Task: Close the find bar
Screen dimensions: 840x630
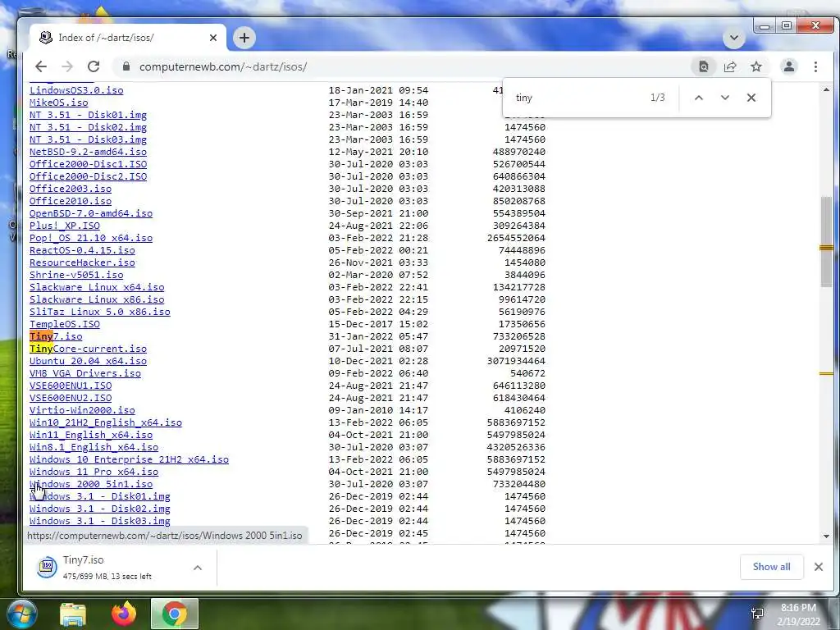Action: 751,98
